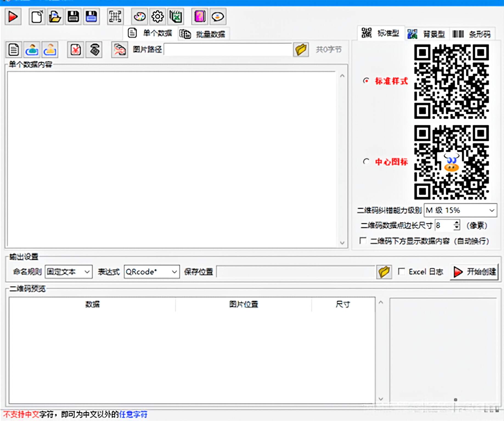Click the red play icon in top toolbar
The width and height of the screenshot is (504, 421).
[x=13, y=17]
